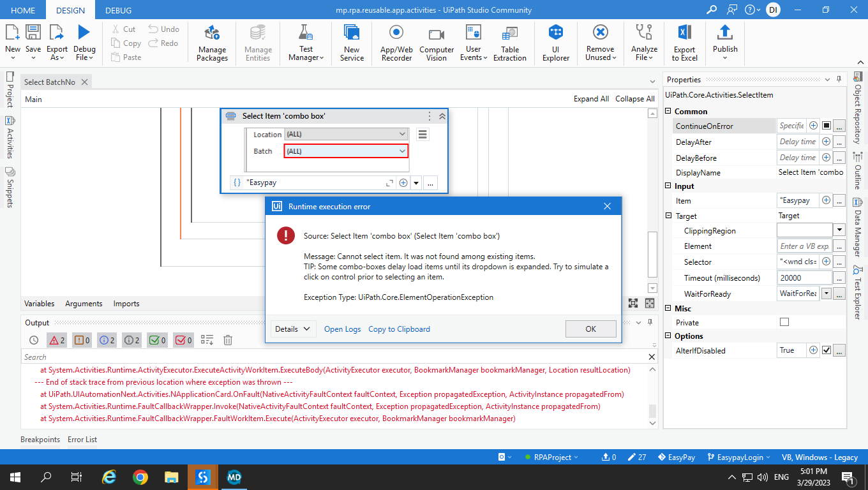Toggle the blue info filter in Output
The width and height of the screenshot is (868, 490).
[x=107, y=340]
